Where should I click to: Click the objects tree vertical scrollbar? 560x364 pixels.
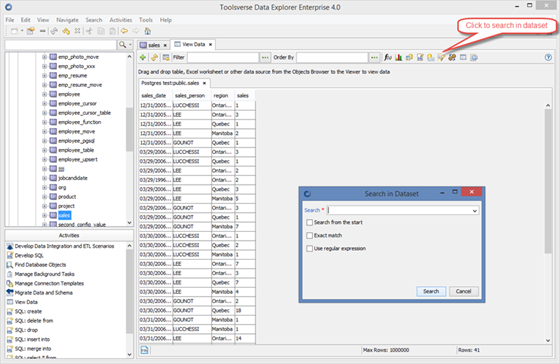(129, 129)
